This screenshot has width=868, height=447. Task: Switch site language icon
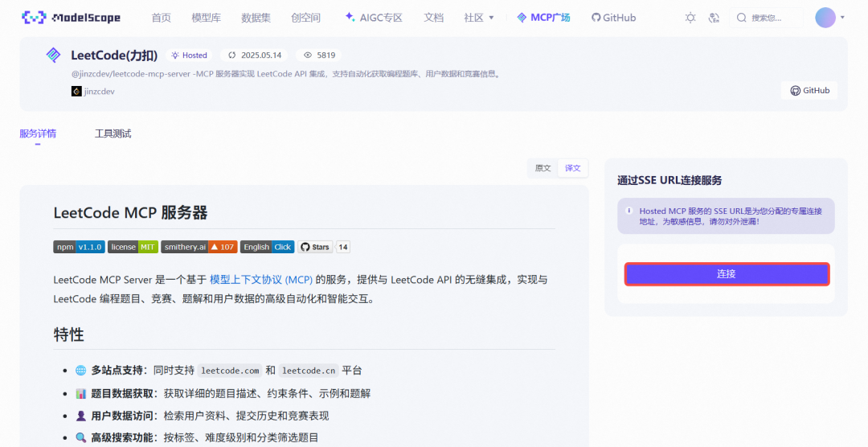[x=714, y=18]
